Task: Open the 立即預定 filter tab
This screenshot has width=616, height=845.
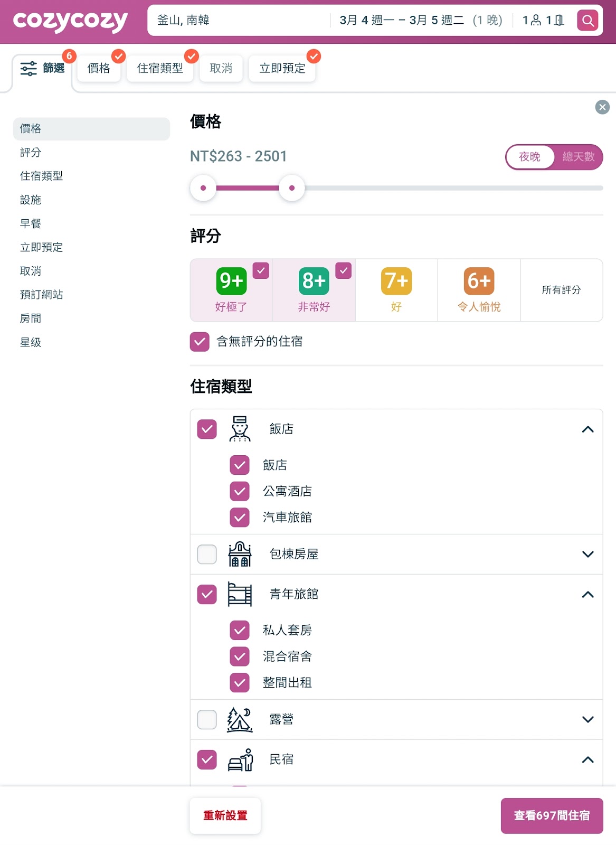Action: tap(282, 68)
